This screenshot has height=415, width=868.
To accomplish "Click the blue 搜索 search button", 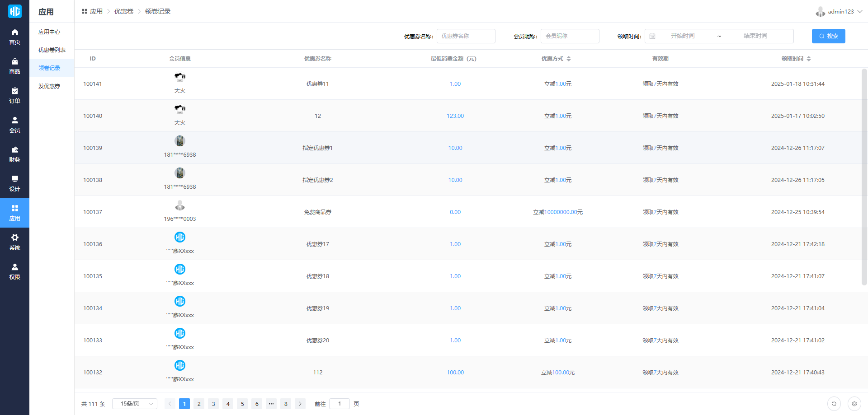I will (x=828, y=36).
